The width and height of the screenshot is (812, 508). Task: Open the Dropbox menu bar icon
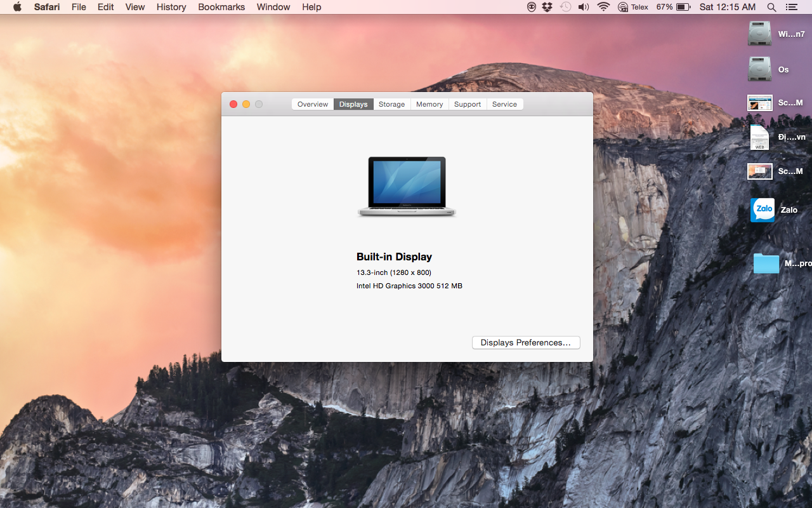click(547, 7)
